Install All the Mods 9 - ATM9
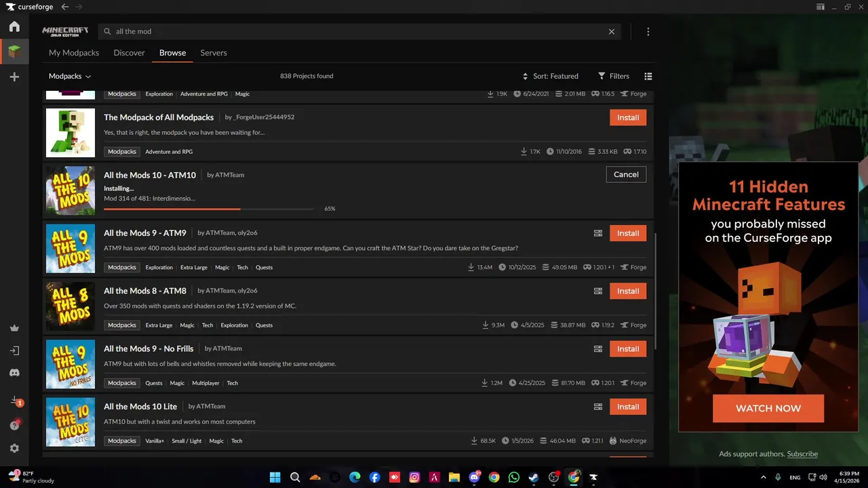This screenshot has height=488, width=868. (x=628, y=233)
